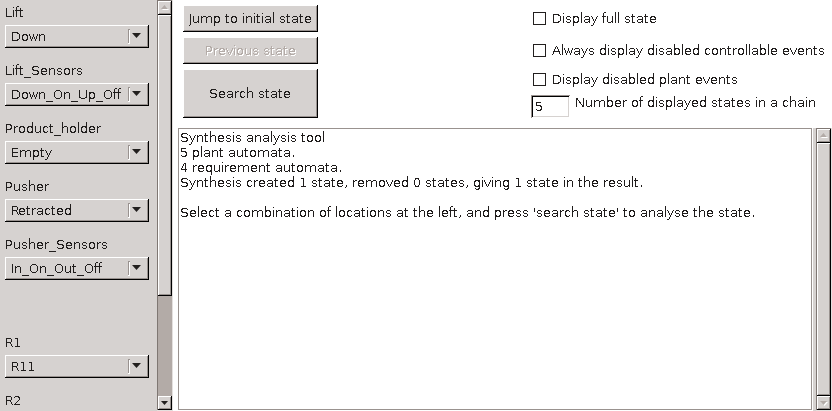Enable Display full state checkbox
This screenshot has height=411, width=832.
coord(540,18)
